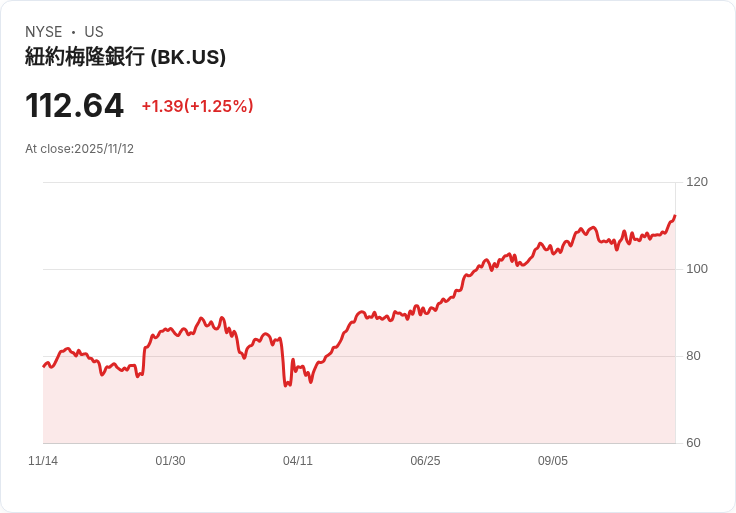Select the 100 y-axis label

(x=697, y=269)
